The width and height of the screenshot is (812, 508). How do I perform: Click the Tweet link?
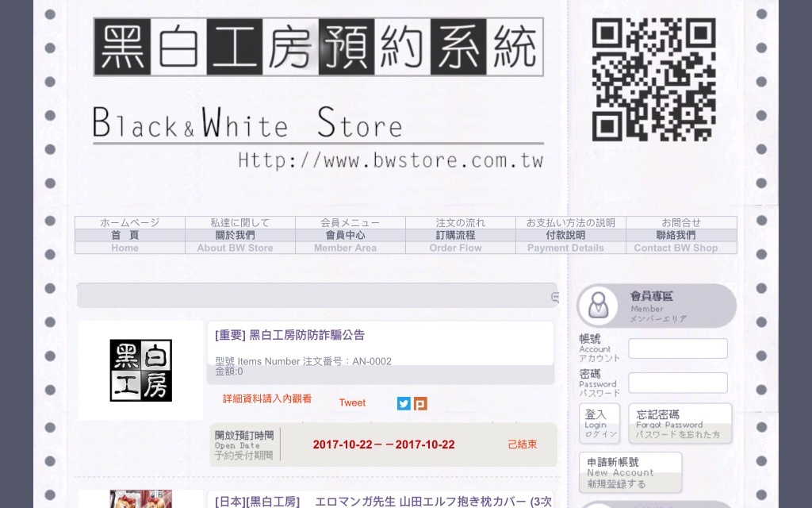[352, 402]
